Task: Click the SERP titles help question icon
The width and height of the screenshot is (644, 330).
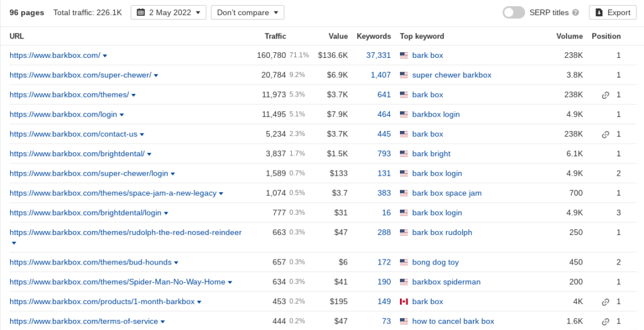Action: (x=575, y=13)
